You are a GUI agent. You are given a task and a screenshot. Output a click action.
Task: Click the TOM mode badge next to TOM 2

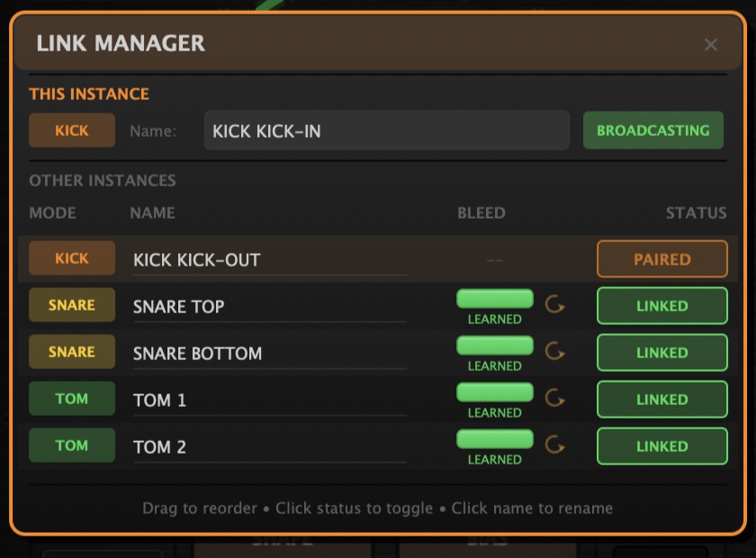71,445
